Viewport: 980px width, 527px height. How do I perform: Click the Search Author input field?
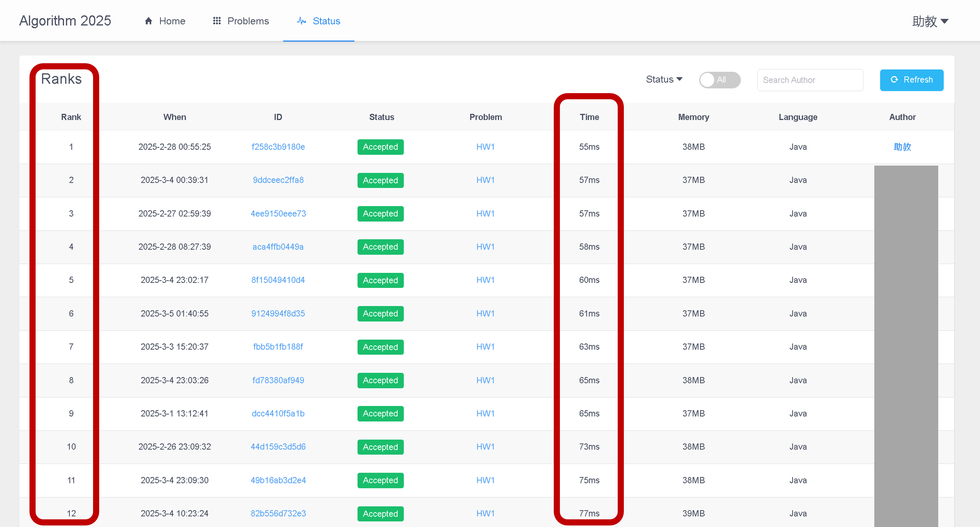tap(810, 80)
